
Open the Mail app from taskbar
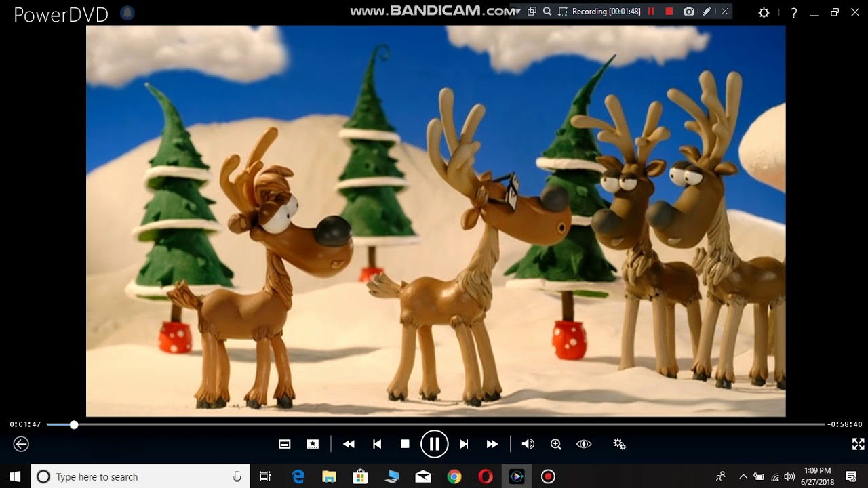click(423, 476)
